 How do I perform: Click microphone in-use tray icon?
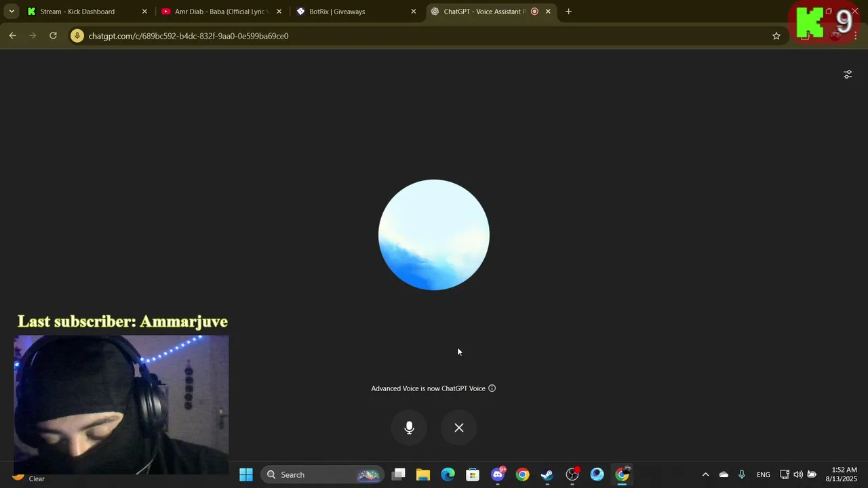click(x=742, y=474)
